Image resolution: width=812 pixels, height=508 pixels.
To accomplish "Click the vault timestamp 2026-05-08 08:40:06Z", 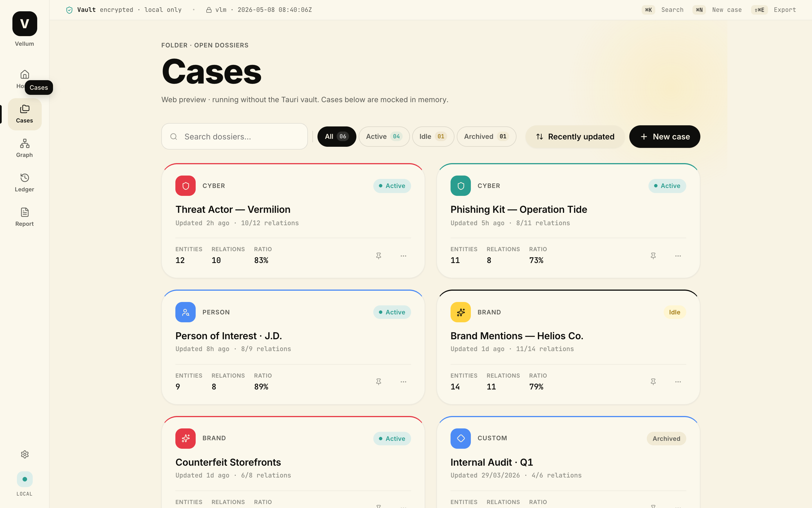I will 274,10.
